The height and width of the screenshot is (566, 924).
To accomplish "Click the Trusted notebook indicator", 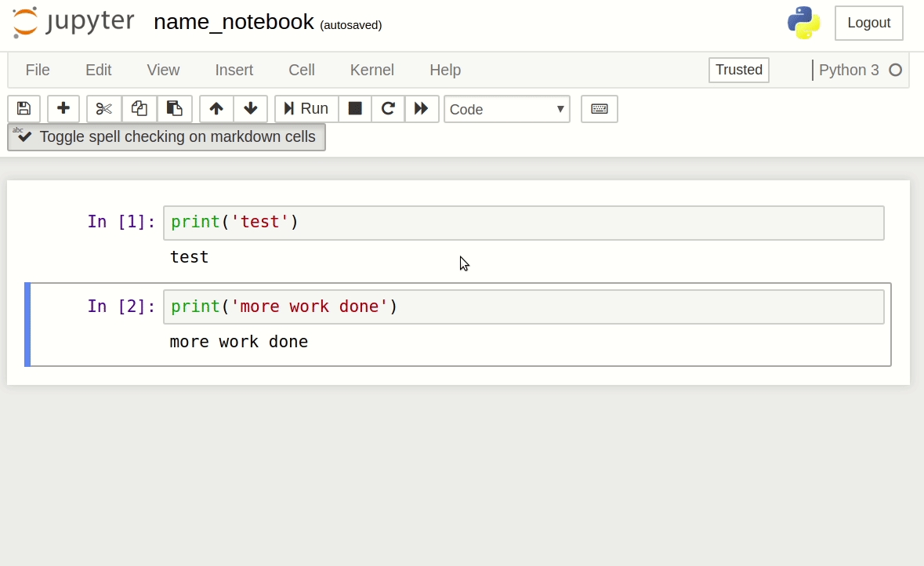I will point(738,70).
